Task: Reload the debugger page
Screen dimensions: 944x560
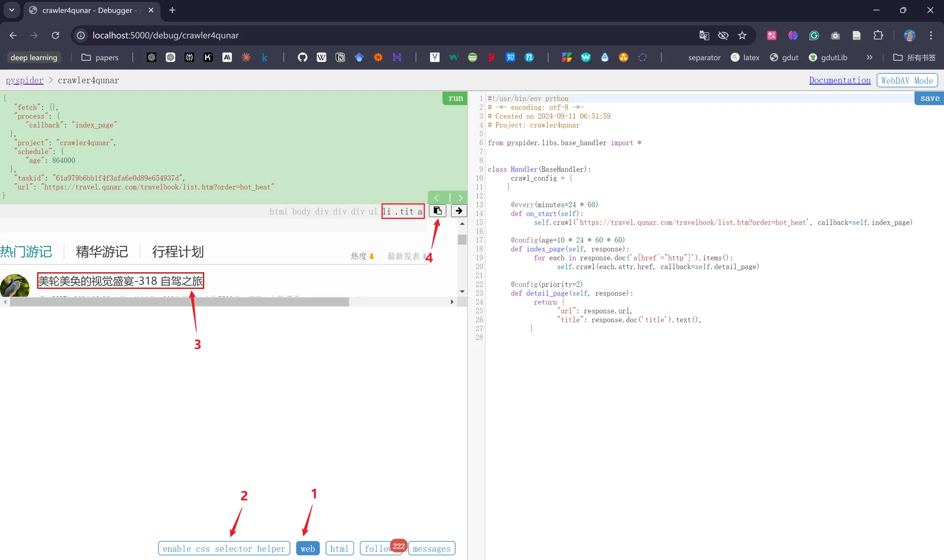Action: pos(56,35)
